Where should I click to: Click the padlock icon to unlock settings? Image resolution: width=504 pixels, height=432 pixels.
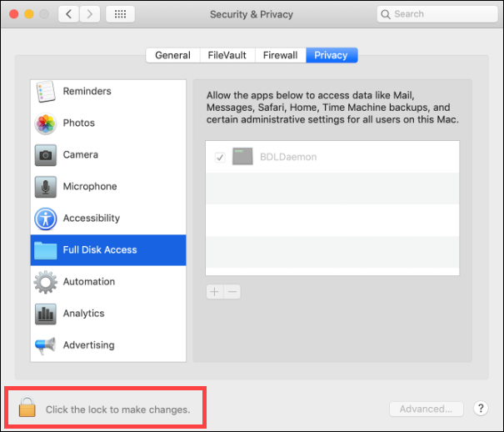(27, 407)
